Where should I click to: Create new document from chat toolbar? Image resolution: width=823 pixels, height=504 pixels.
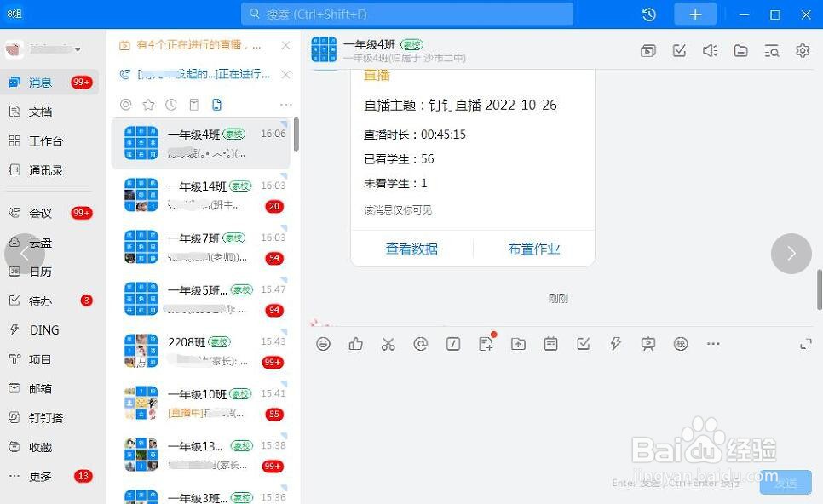pyautogui.click(x=486, y=343)
